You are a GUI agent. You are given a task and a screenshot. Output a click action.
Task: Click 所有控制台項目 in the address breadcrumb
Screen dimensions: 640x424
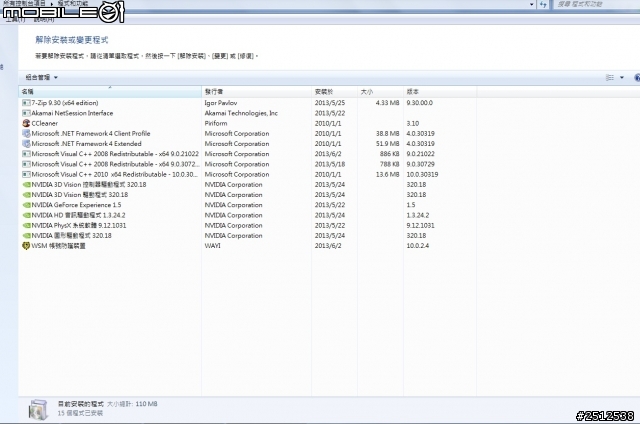click(24, 3)
